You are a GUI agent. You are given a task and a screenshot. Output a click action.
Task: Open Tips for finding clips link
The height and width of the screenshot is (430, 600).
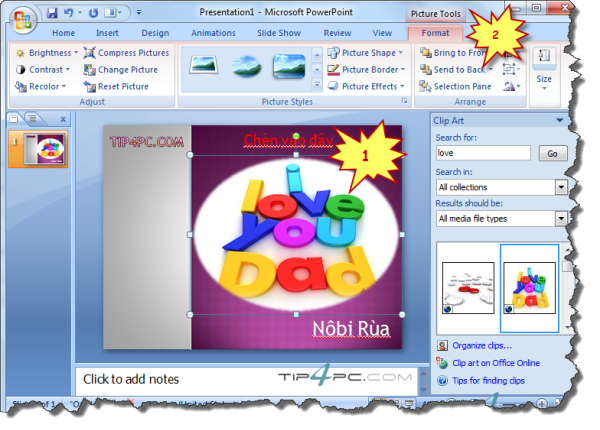coord(488,381)
